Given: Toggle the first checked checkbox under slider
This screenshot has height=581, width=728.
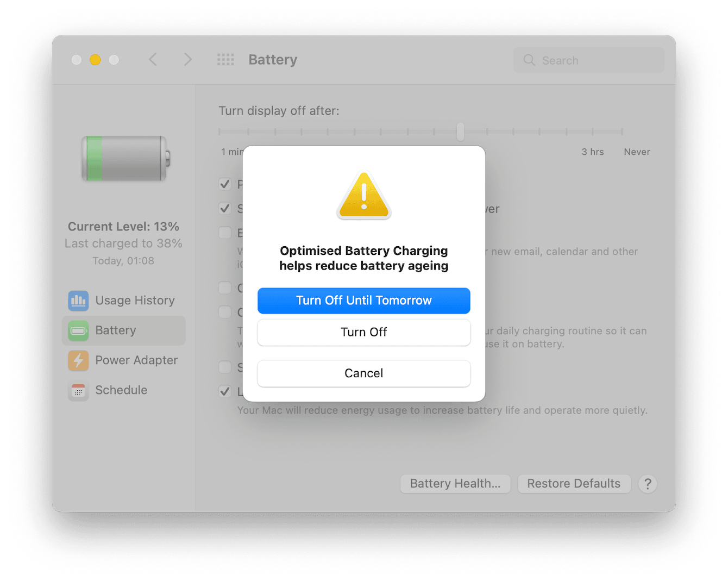Looking at the screenshot, I should pyautogui.click(x=225, y=184).
